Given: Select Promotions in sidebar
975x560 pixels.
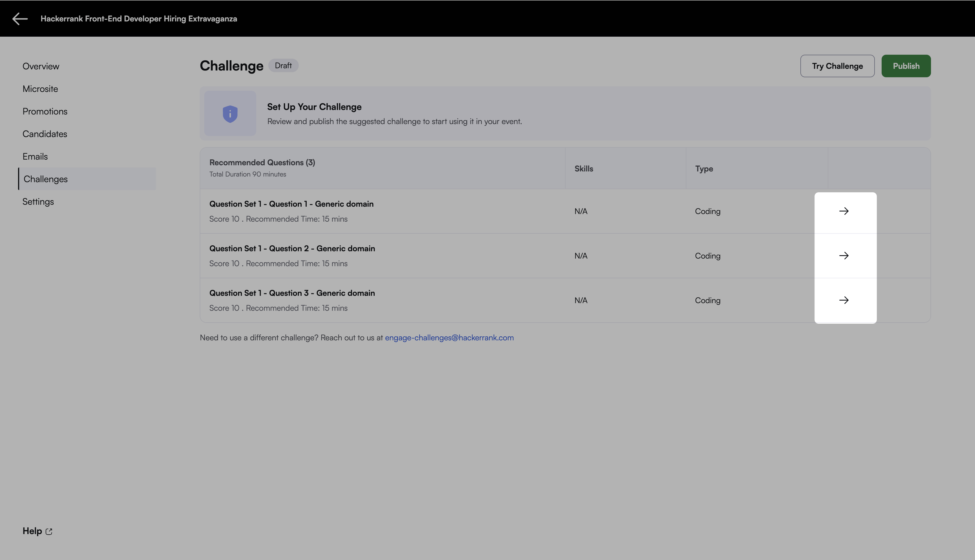Looking at the screenshot, I should click(x=45, y=112).
